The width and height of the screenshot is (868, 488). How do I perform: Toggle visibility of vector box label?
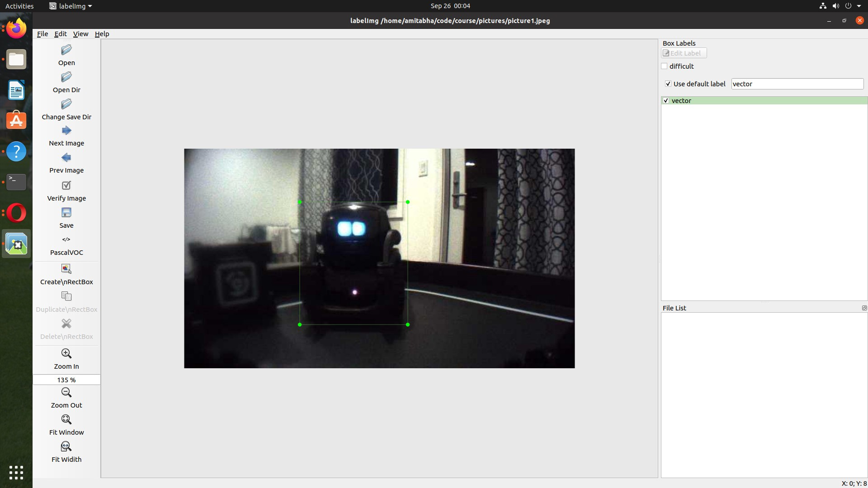[666, 101]
